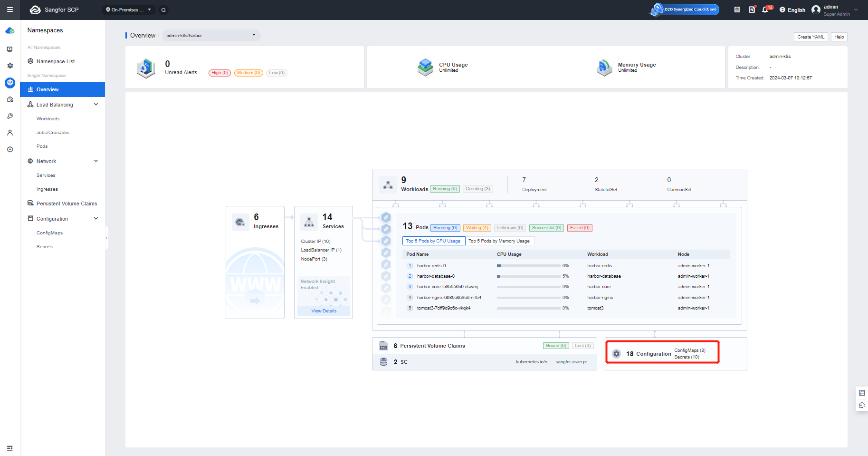Viewport: 868px width, 456px height.
Task: Click Waiting (4) pods tag
Action: [477, 228]
